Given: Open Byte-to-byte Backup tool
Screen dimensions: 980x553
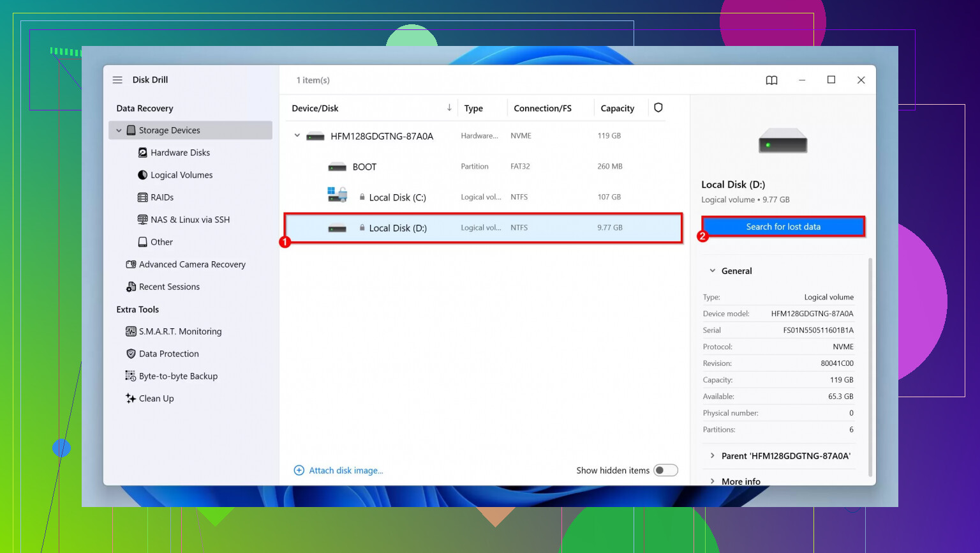Looking at the screenshot, I should tap(178, 376).
